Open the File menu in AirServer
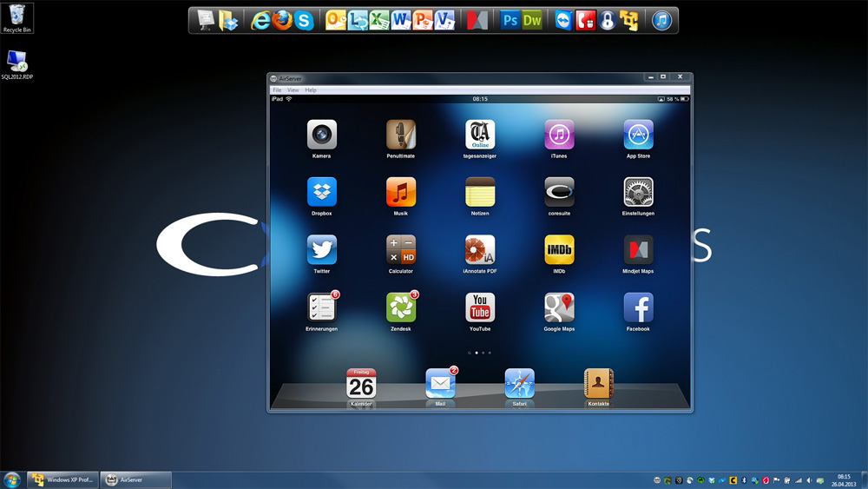The image size is (868, 489). coord(277,89)
